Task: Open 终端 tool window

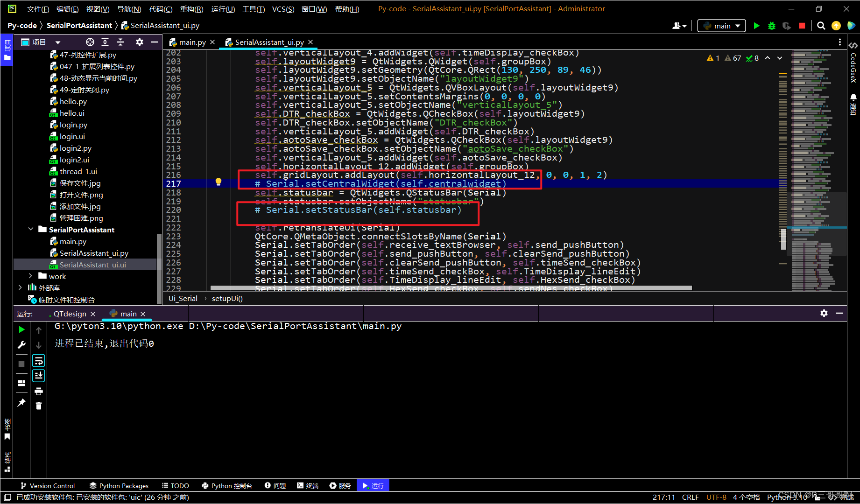Action: [308, 485]
